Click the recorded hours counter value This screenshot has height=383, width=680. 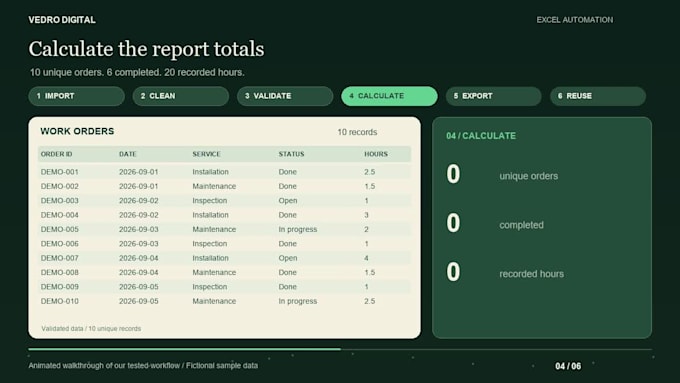pyautogui.click(x=453, y=272)
